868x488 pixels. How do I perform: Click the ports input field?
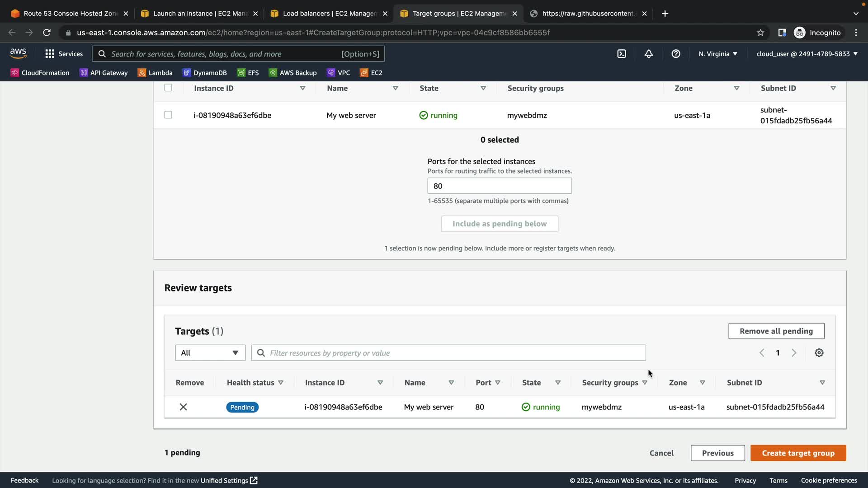tap(499, 186)
